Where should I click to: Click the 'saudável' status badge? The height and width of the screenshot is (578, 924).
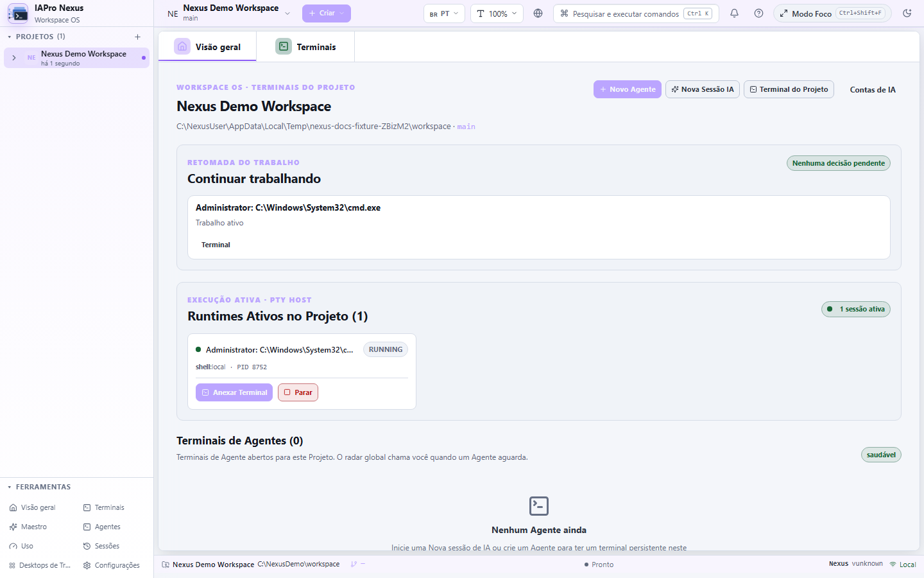[881, 455]
